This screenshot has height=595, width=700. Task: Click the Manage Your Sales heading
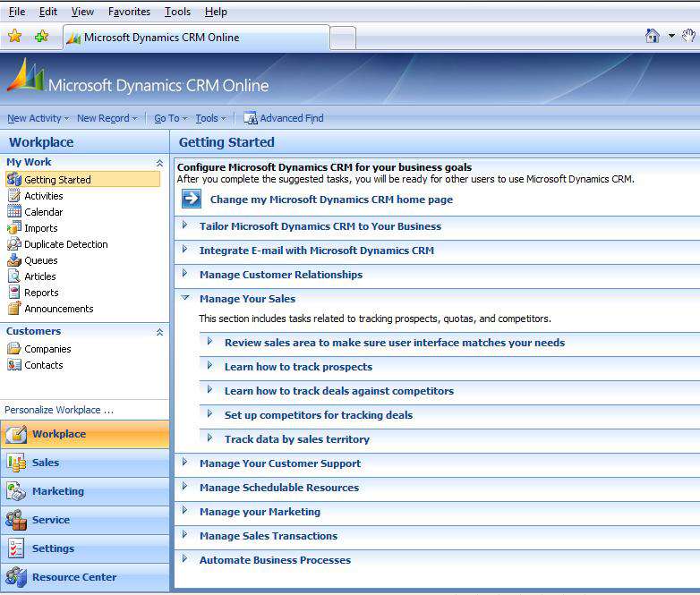247,299
